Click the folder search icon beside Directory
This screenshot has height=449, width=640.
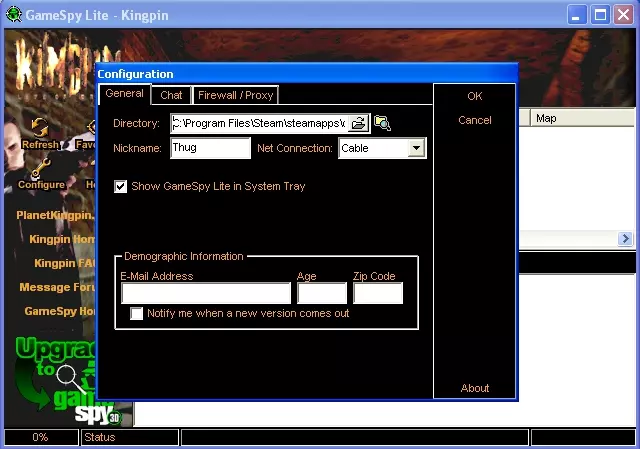coord(382,123)
